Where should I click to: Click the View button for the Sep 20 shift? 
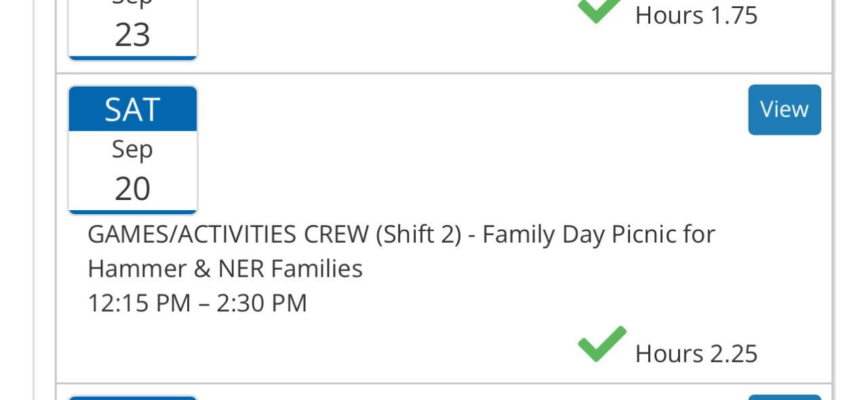tap(784, 110)
